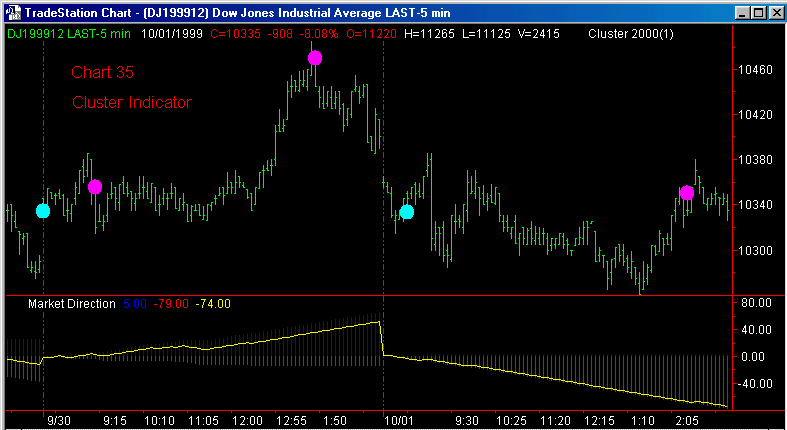Select the cyan dot after the 10/01 open
The image size is (787, 430).
coord(407,212)
